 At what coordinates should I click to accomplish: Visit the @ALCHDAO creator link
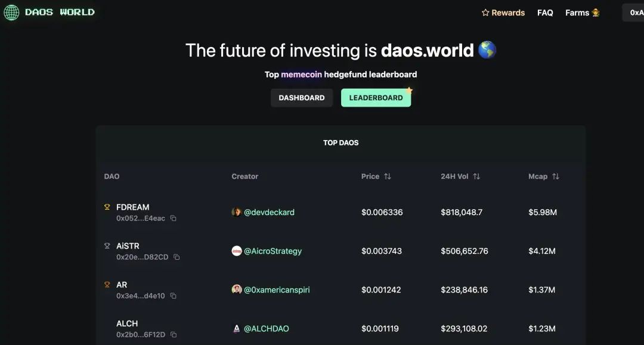point(266,328)
